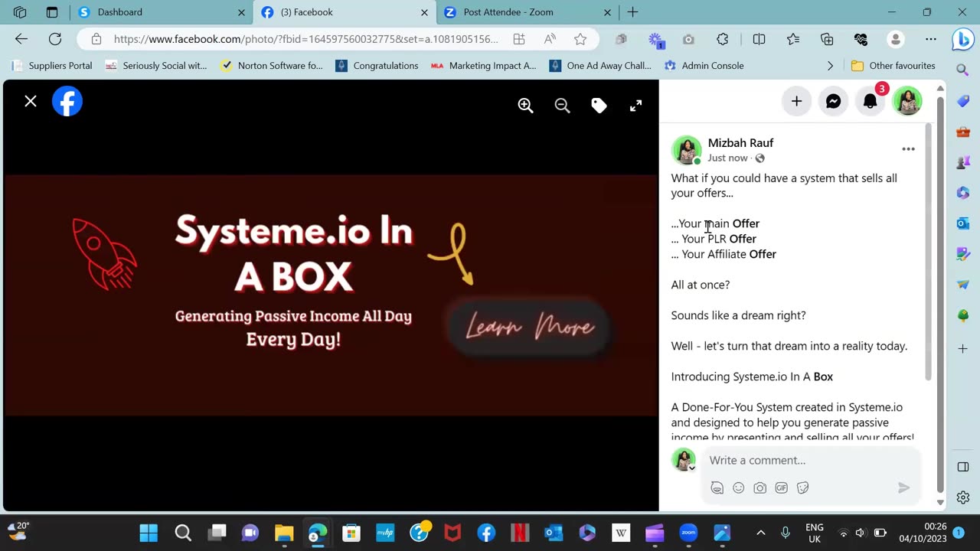Add this page to favourites
Screen dimensions: 980x551
pyautogui.click(x=580, y=39)
